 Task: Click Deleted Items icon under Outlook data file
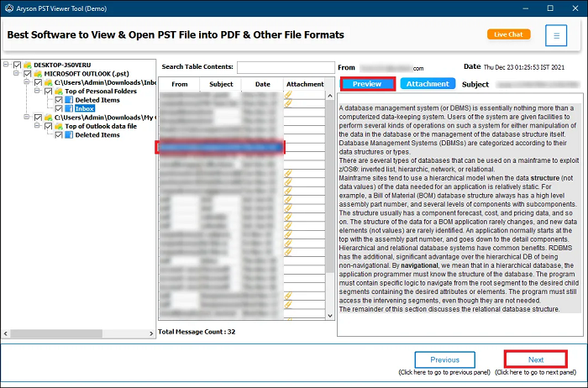(69, 135)
